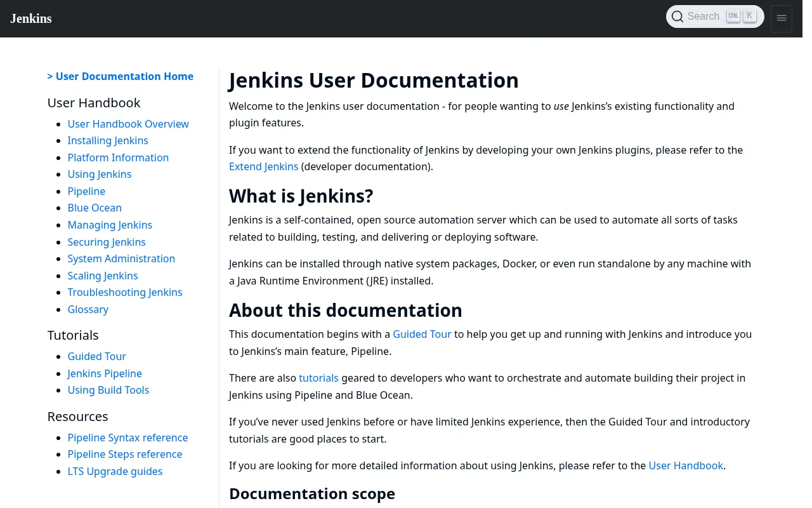
Task: Click the Jenkins User Documentation heading
Action: point(374,81)
